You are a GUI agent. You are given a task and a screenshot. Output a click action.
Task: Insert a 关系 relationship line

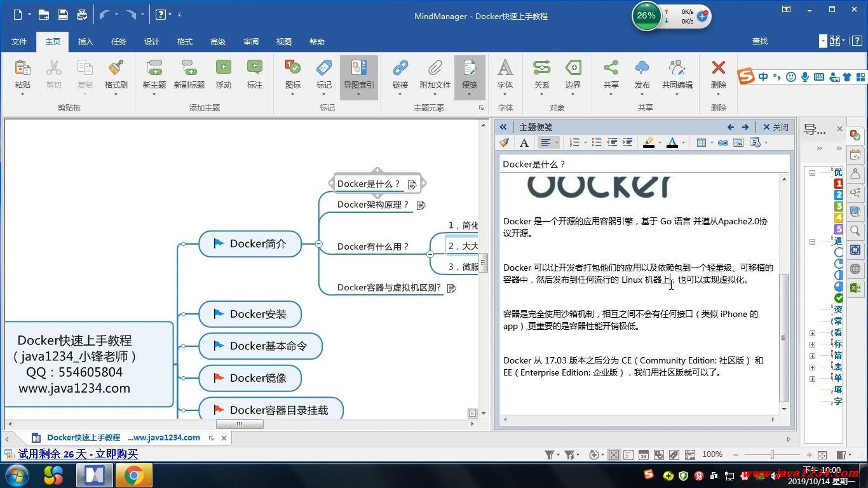tap(541, 67)
